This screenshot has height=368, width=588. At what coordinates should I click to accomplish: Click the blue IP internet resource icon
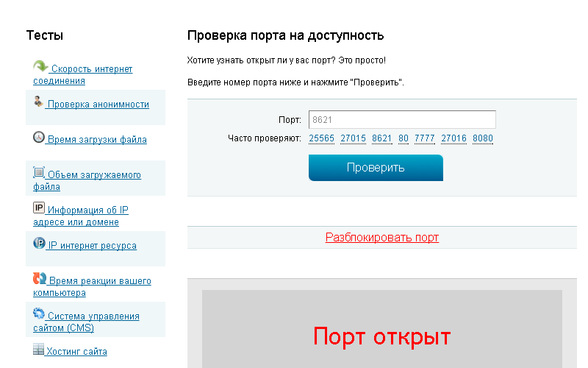click(39, 243)
